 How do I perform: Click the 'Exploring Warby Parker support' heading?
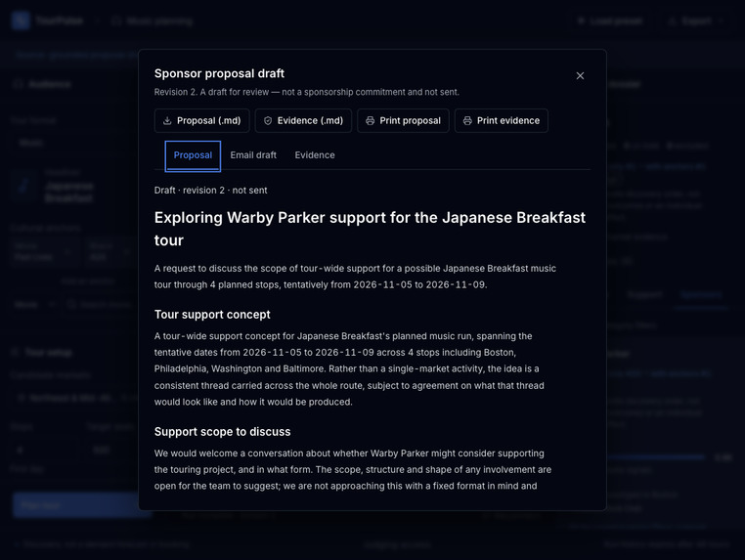point(370,229)
